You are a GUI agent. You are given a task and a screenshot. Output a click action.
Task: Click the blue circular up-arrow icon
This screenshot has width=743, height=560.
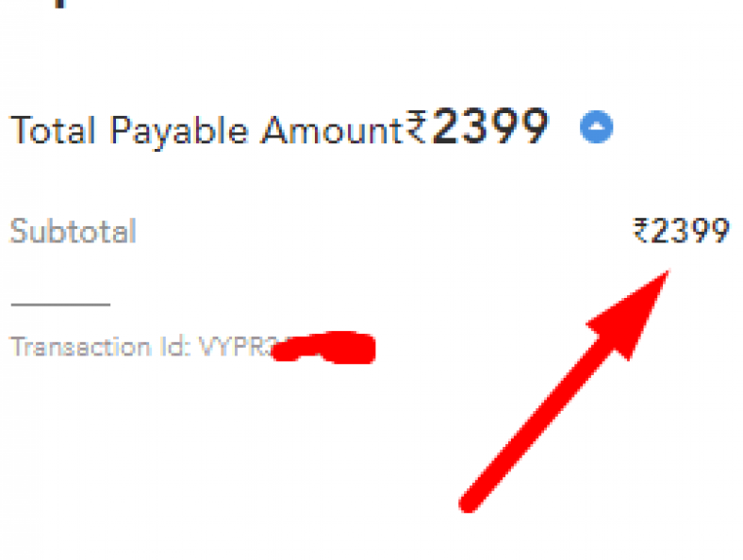click(x=597, y=127)
